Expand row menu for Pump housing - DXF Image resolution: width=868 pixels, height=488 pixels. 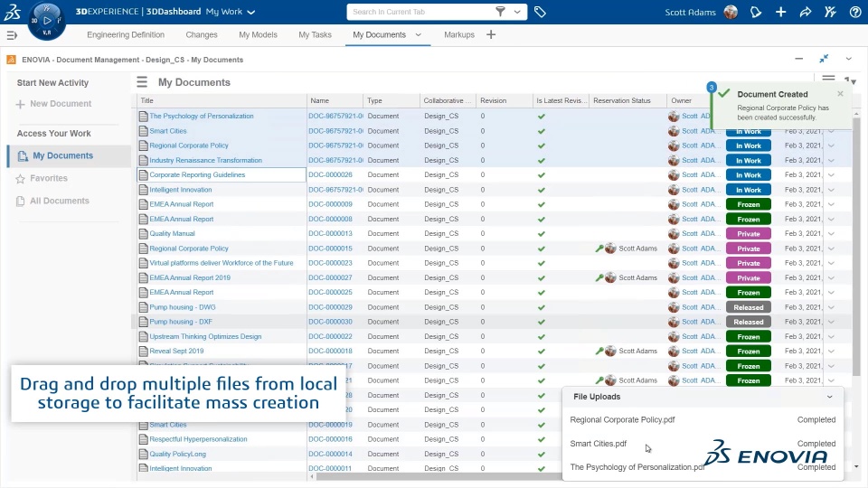pyautogui.click(x=832, y=322)
